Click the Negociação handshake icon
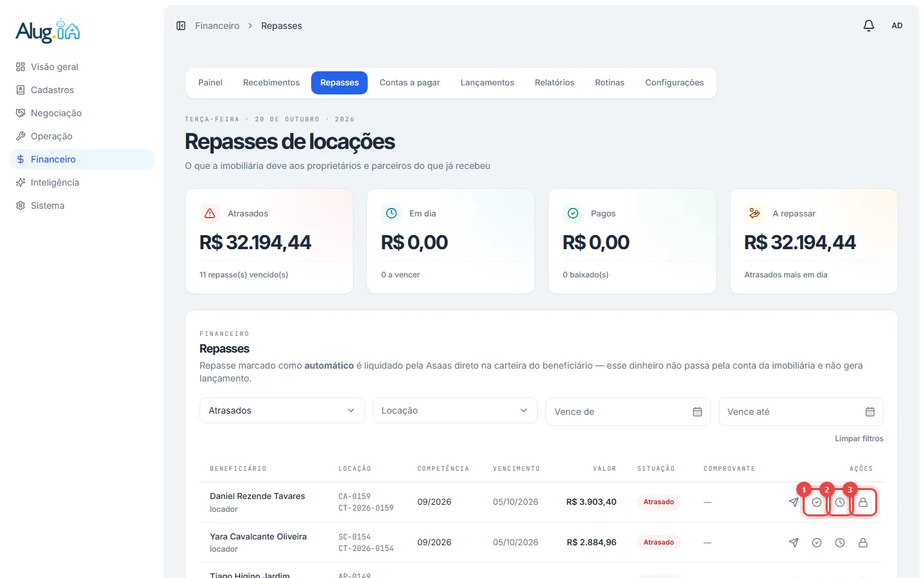Viewport: 924px width, 578px height. [21, 113]
